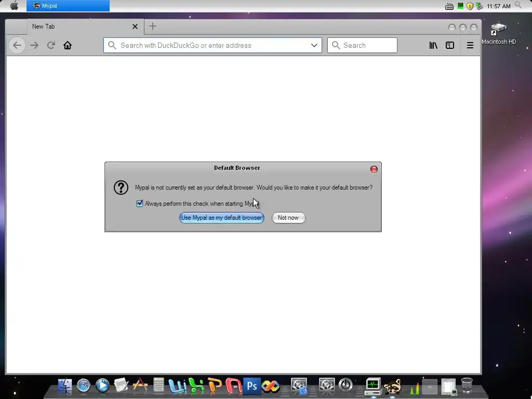
Task: Click the forward navigation arrow
Action: (34, 46)
